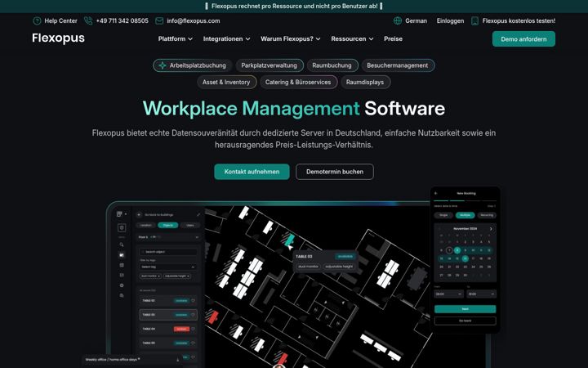Screen dimensions: 588x368
Task: Click the top banner about Ressource pricing
Action: pyautogui.click(x=294, y=6)
